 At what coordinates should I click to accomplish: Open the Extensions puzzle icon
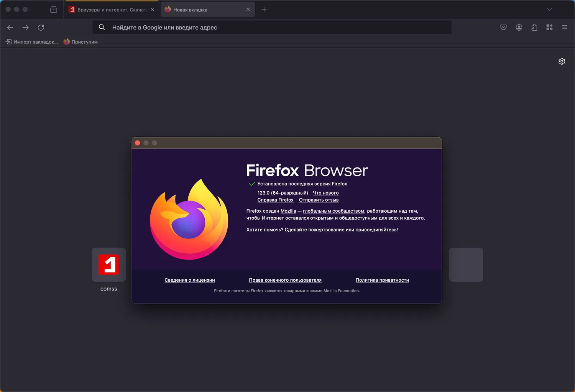pyautogui.click(x=534, y=28)
